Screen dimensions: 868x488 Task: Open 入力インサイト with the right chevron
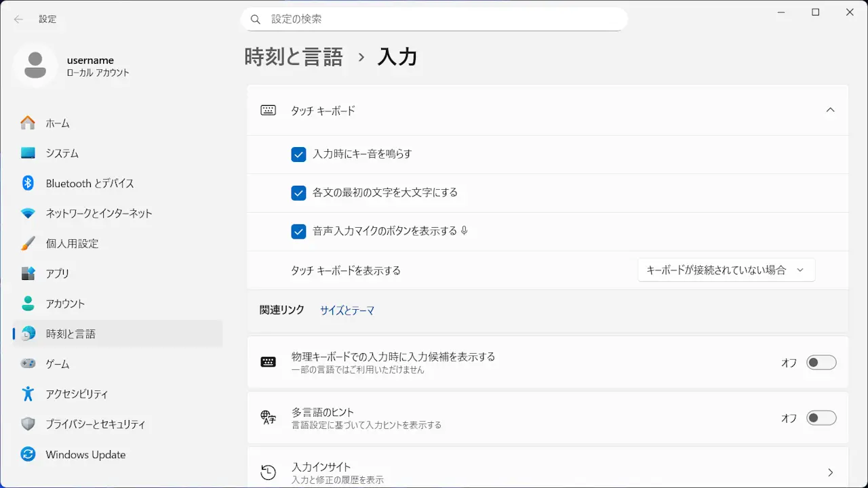(830, 472)
